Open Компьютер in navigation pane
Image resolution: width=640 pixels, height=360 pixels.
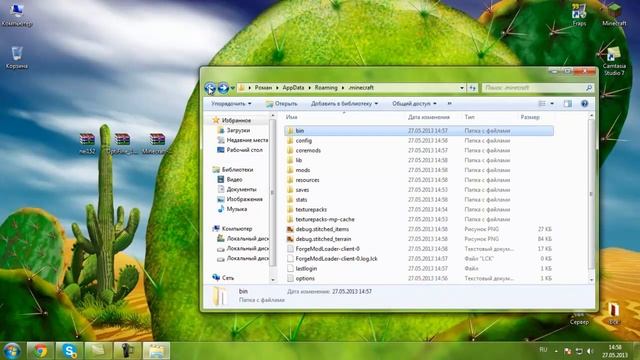pos(237,229)
